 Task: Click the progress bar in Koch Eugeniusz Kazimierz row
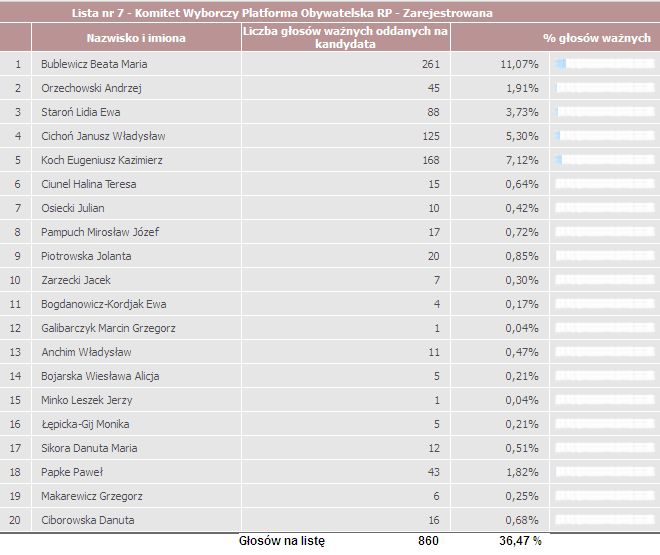(605, 160)
